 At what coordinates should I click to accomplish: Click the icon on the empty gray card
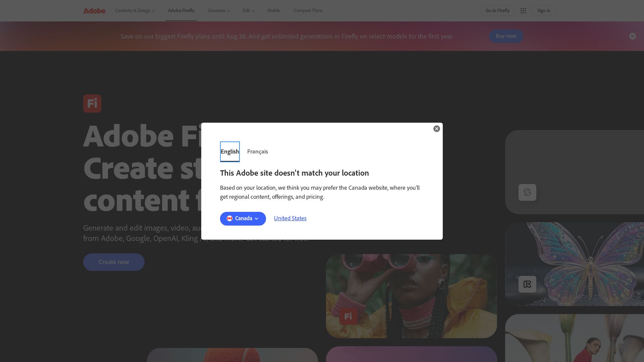pos(527,192)
